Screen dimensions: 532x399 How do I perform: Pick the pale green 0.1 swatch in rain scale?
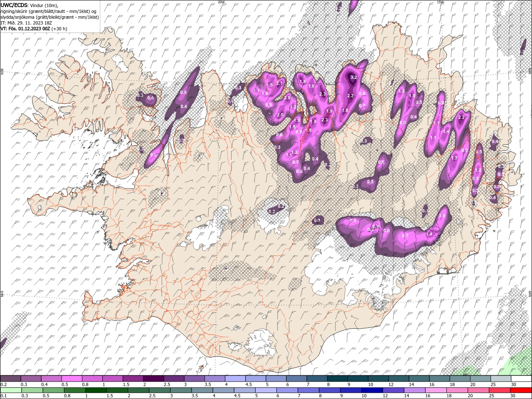(x=10, y=390)
